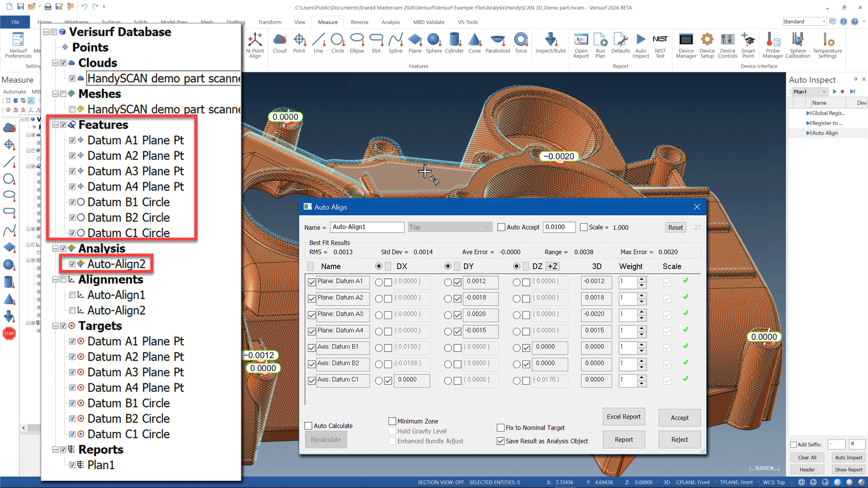Click the Excel Report button
The height and width of the screenshot is (488, 868).
623,417
